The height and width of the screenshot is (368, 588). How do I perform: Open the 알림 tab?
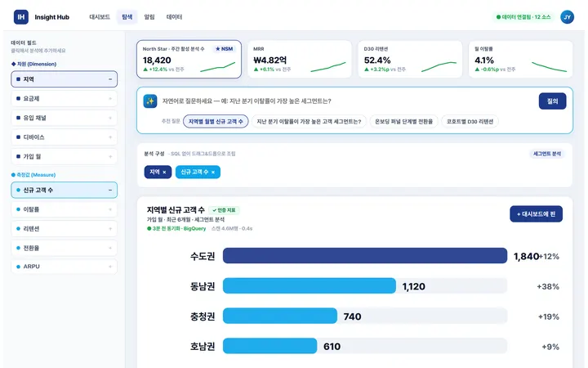pos(149,17)
